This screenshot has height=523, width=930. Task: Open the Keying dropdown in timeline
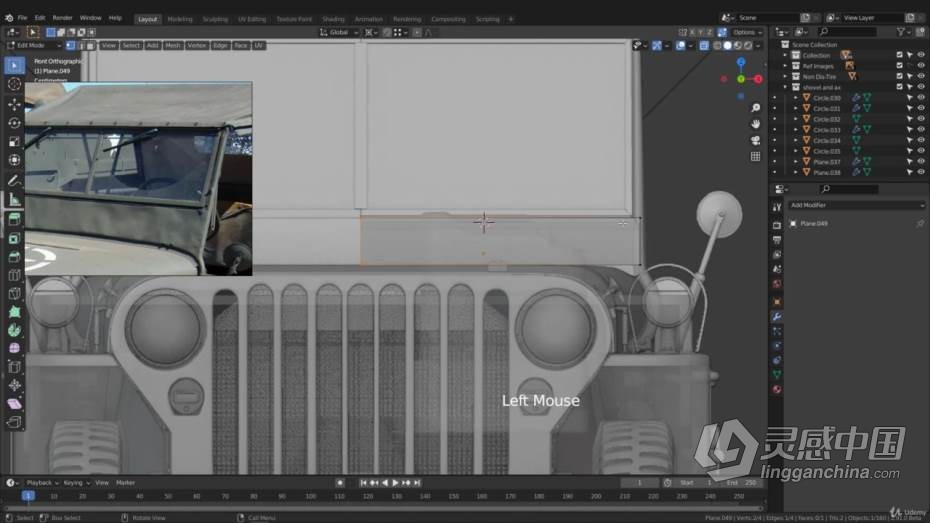point(76,483)
